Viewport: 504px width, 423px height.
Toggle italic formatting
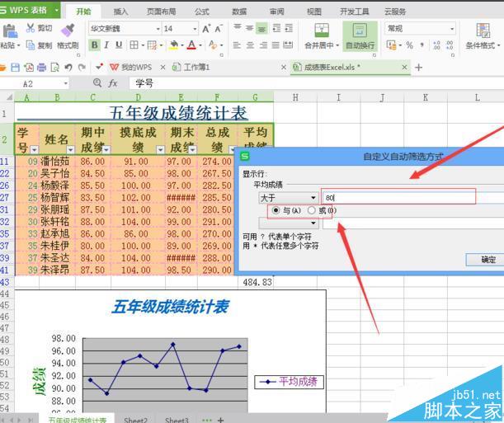pos(106,45)
